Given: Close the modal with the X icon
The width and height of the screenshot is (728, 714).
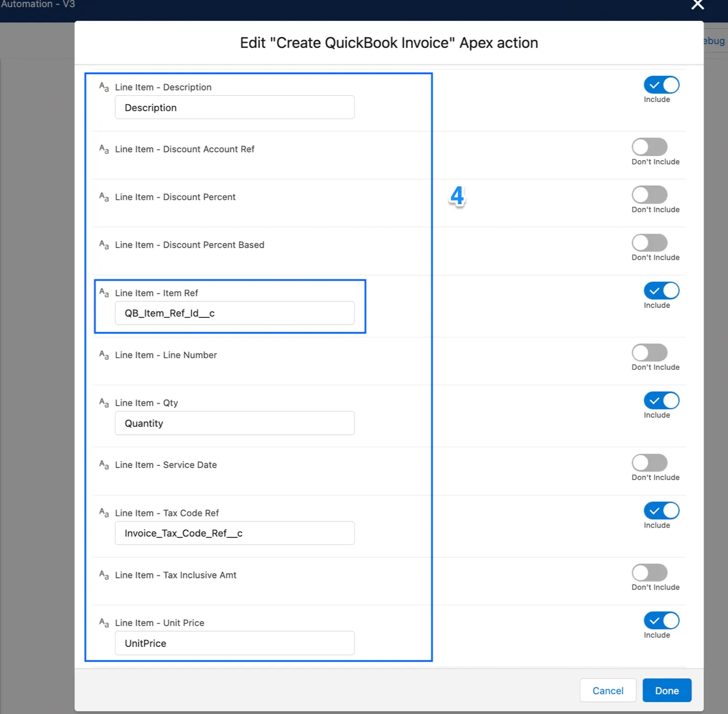Looking at the screenshot, I should click(697, 5).
